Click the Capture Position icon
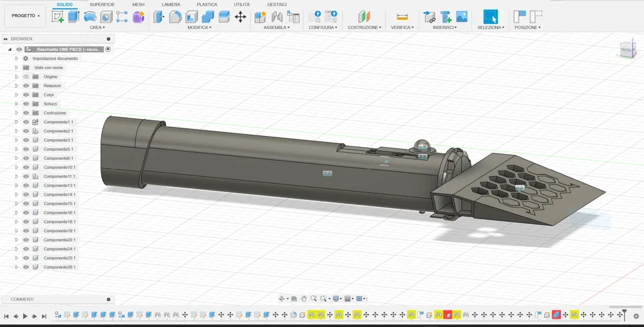This screenshot has width=644, height=327. [520, 17]
